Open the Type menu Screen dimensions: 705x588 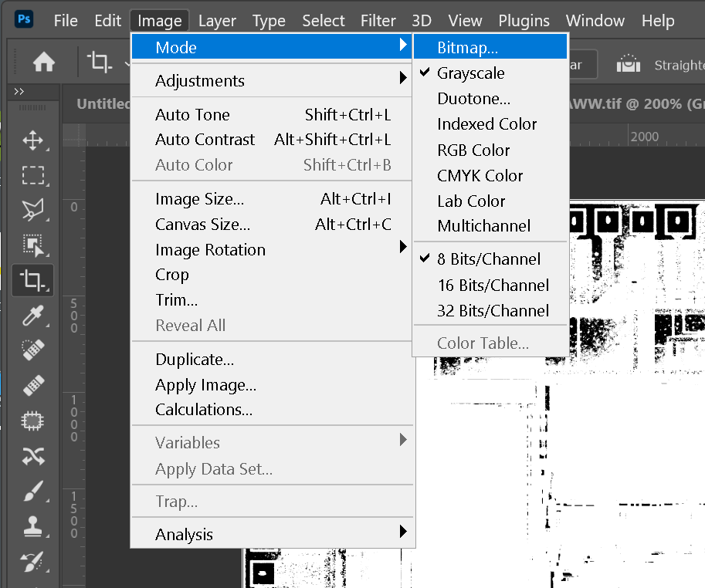269,21
